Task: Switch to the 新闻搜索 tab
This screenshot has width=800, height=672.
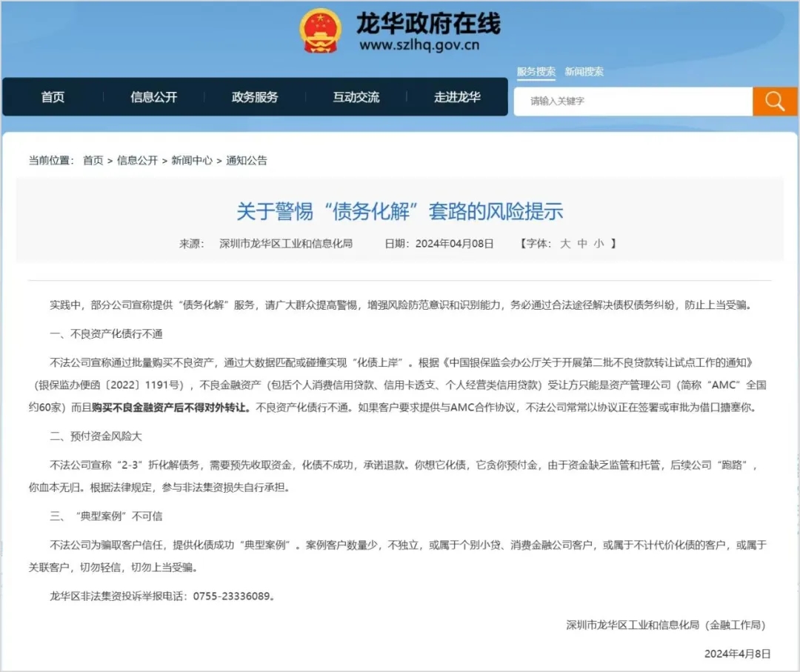Action: pyautogui.click(x=584, y=72)
